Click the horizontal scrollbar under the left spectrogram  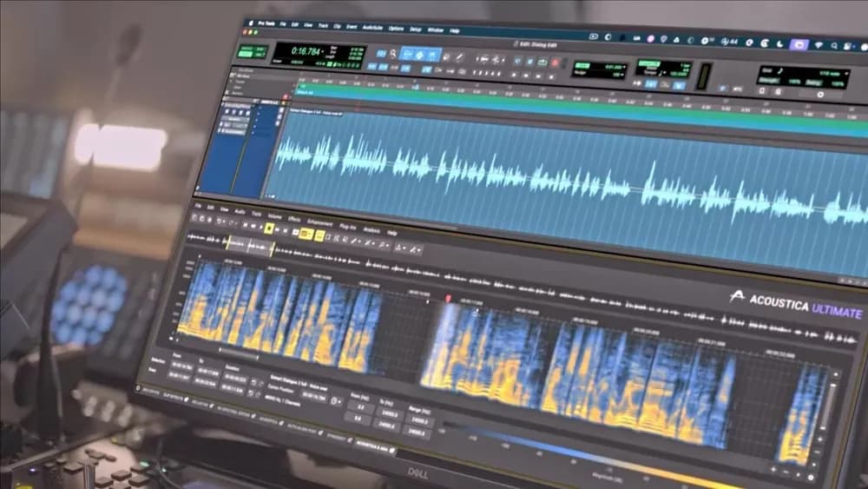coord(239,353)
